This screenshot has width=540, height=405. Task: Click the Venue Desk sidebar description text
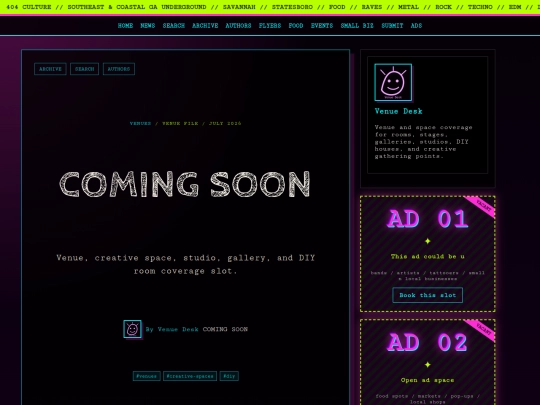coord(424,142)
